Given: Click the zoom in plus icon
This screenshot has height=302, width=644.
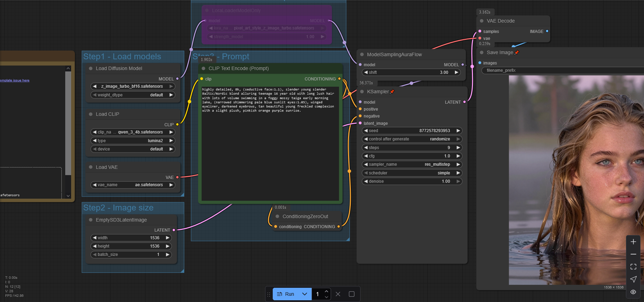Looking at the screenshot, I should [633, 242].
